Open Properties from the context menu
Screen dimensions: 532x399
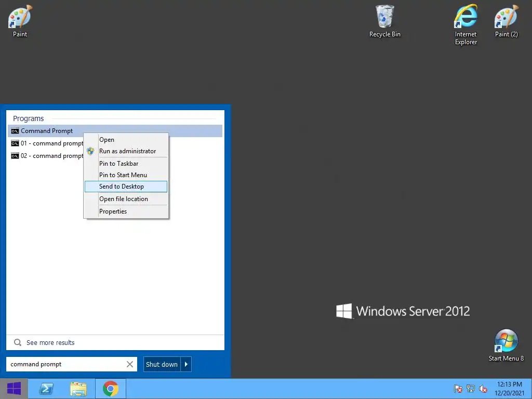pos(126,211)
